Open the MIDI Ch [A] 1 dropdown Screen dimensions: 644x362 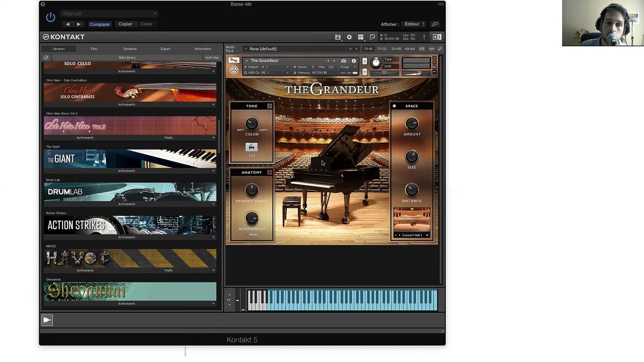(x=266, y=73)
